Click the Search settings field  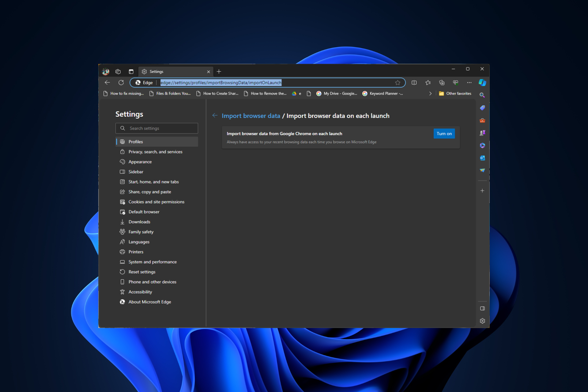[157, 128]
